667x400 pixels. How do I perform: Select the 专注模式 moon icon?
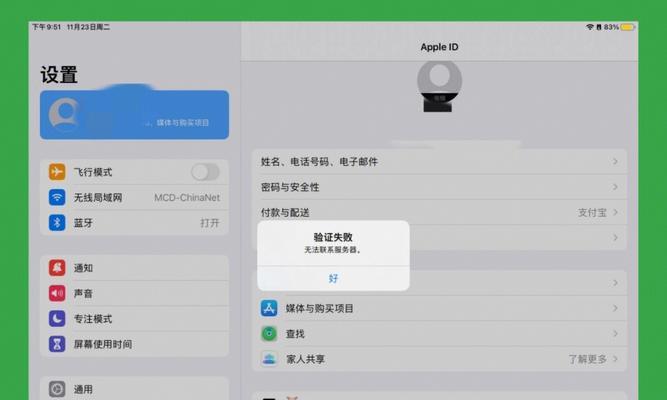[57, 318]
